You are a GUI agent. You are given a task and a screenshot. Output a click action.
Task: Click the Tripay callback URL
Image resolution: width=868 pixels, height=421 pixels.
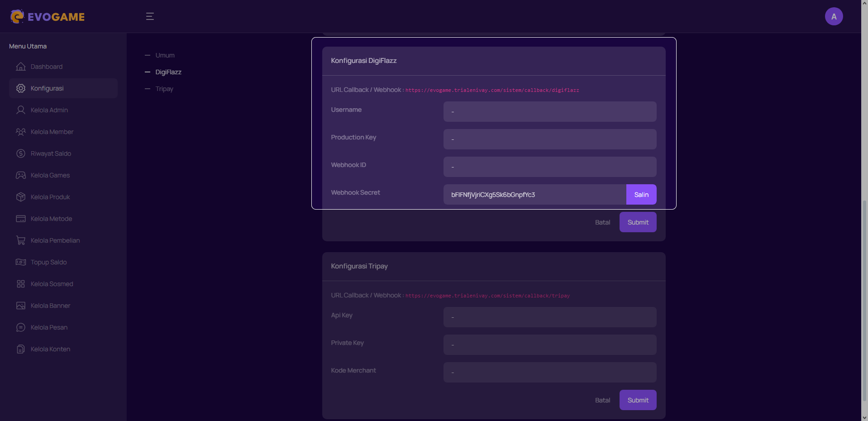[488, 296]
